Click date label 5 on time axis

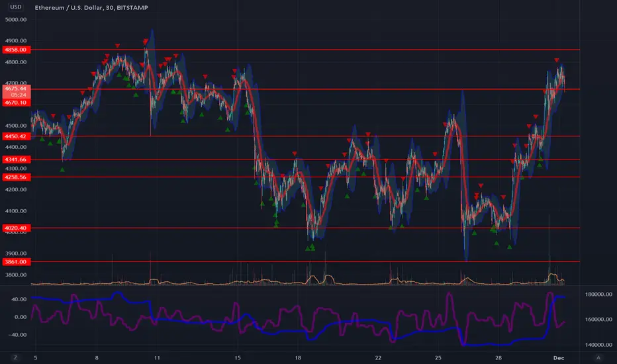(x=35, y=357)
